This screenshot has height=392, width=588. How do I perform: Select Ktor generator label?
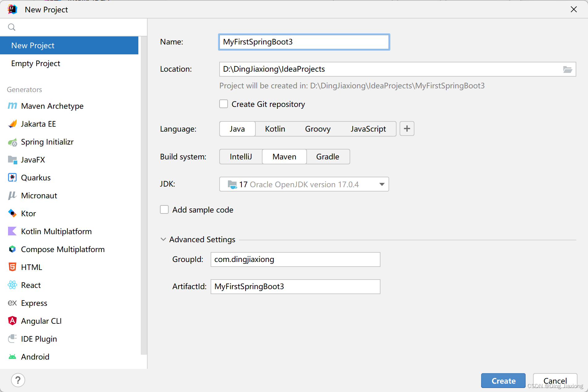28,213
